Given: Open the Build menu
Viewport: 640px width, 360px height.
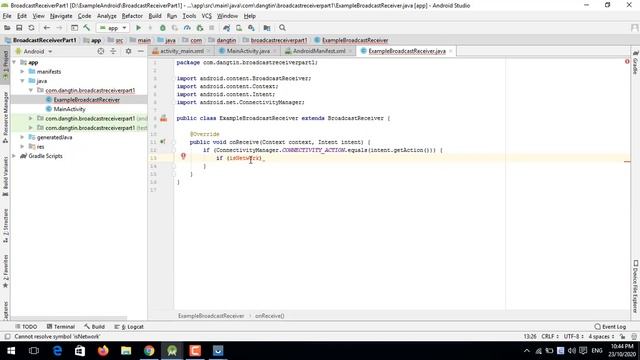Looking at the screenshot, I should pos(155,16).
